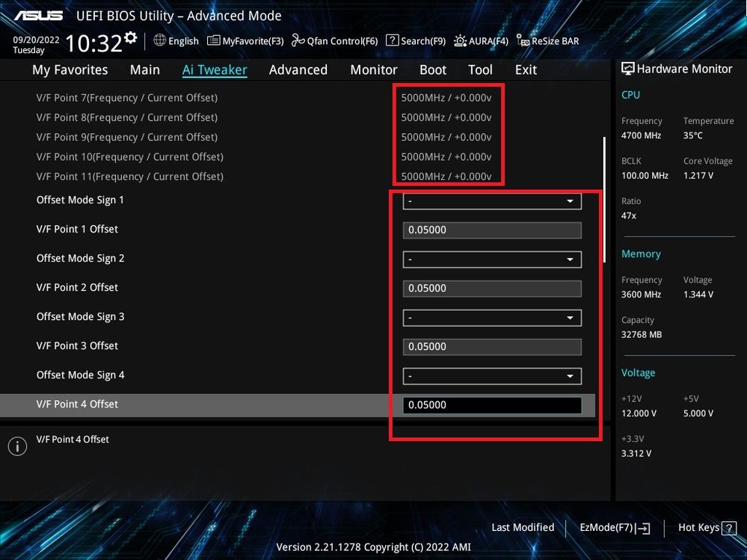Click the highlighted V/F Point 4 Offset label
747x560 pixels.
tap(77, 404)
